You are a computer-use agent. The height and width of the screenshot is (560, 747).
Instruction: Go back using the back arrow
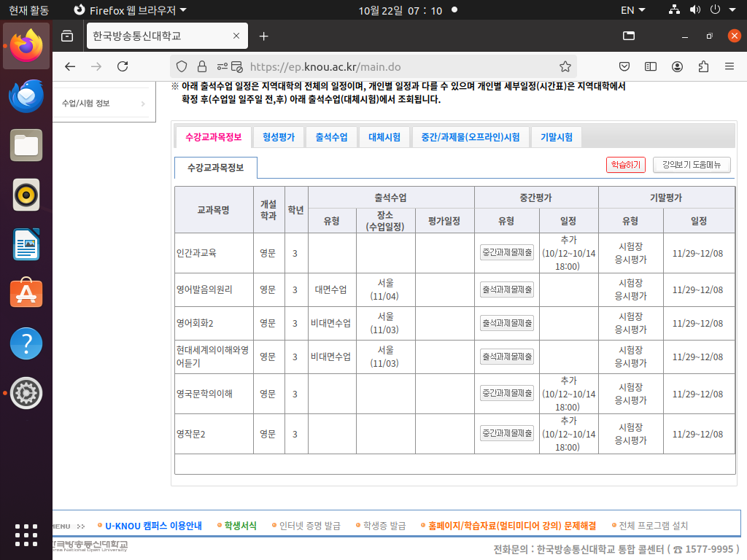click(x=70, y=66)
